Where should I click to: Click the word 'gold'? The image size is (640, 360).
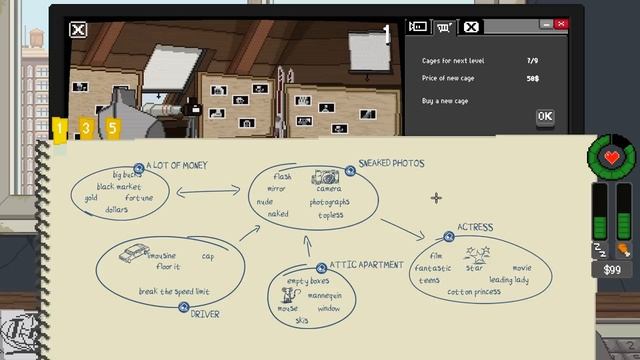click(x=91, y=198)
